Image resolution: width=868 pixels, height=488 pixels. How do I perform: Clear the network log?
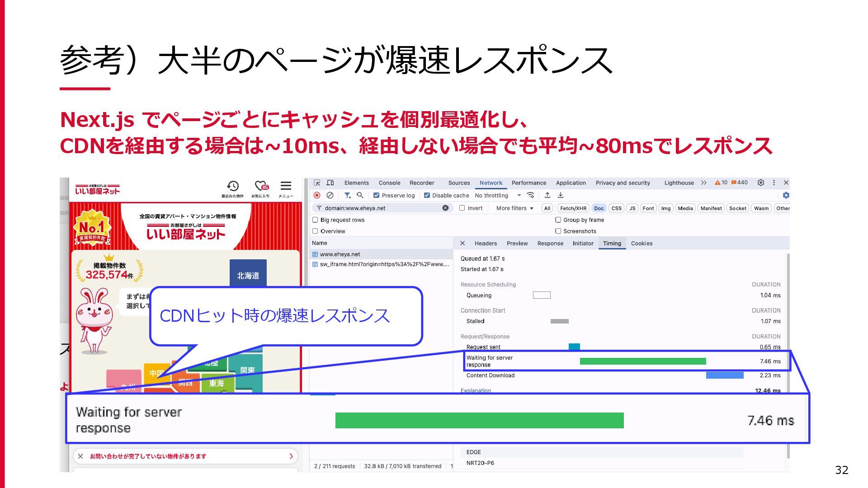click(330, 195)
